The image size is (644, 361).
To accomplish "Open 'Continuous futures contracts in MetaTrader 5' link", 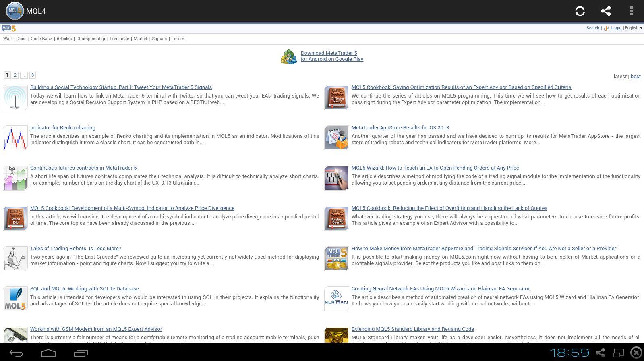I will (83, 168).
